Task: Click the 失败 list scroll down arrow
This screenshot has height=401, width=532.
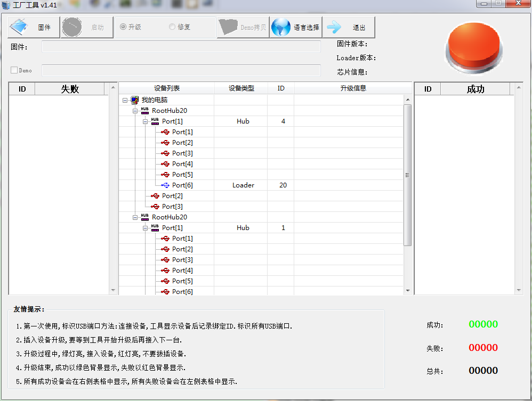Action: click(113, 290)
